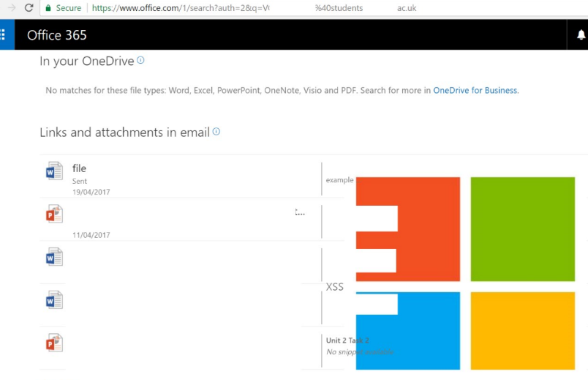Show info about In your OneDrive
The height and width of the screenshot is (380, 588).
[140, 60]
